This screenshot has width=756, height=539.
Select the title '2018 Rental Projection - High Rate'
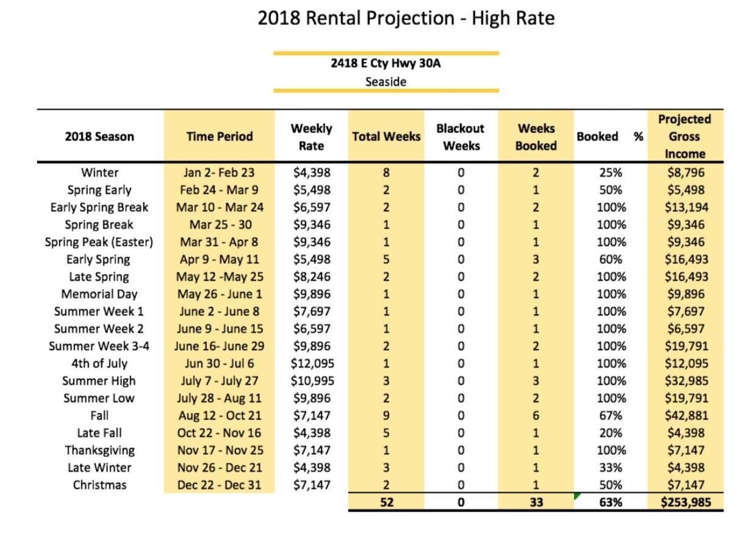click(406, 18)
